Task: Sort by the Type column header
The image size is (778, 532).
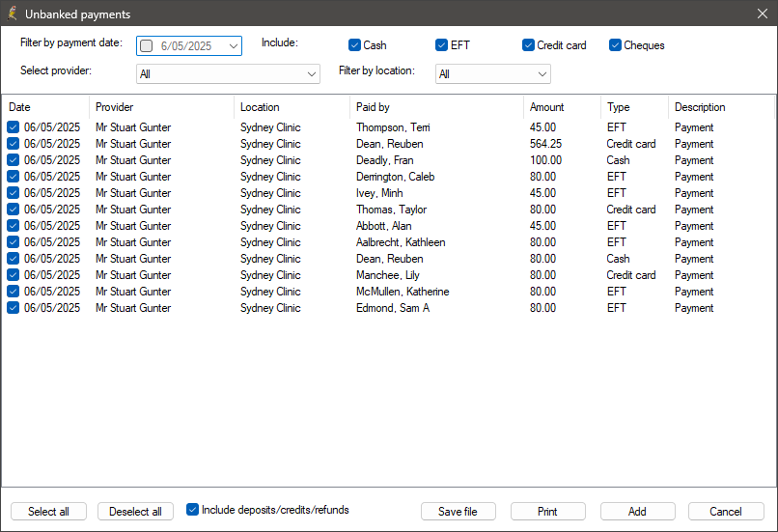Action: [x=634, y=107]
